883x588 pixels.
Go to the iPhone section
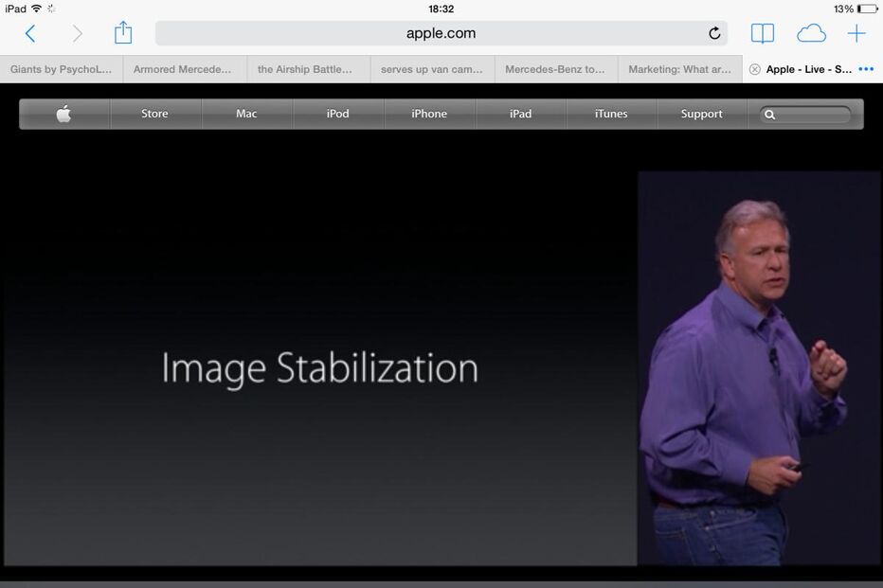(x=428, y=115)
